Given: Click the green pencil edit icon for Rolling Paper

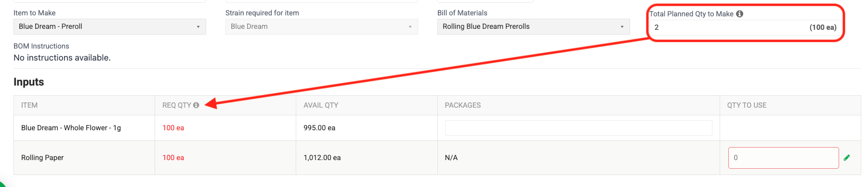Looking at the screenshot, I should (847, 158).
